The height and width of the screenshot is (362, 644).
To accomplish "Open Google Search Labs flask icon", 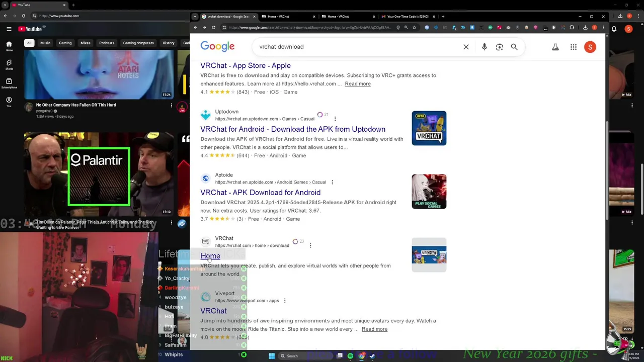I will pos(555,47).
